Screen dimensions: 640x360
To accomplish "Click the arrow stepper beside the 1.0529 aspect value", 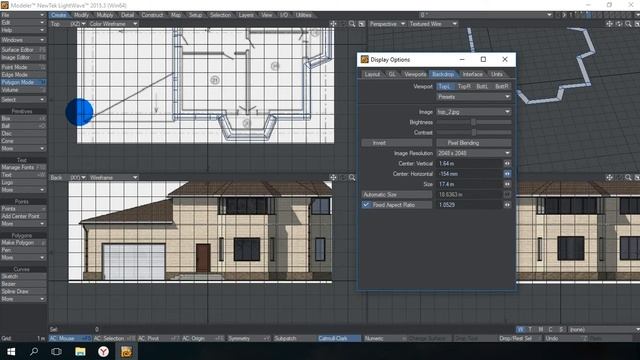I will (x=507, y=205).
